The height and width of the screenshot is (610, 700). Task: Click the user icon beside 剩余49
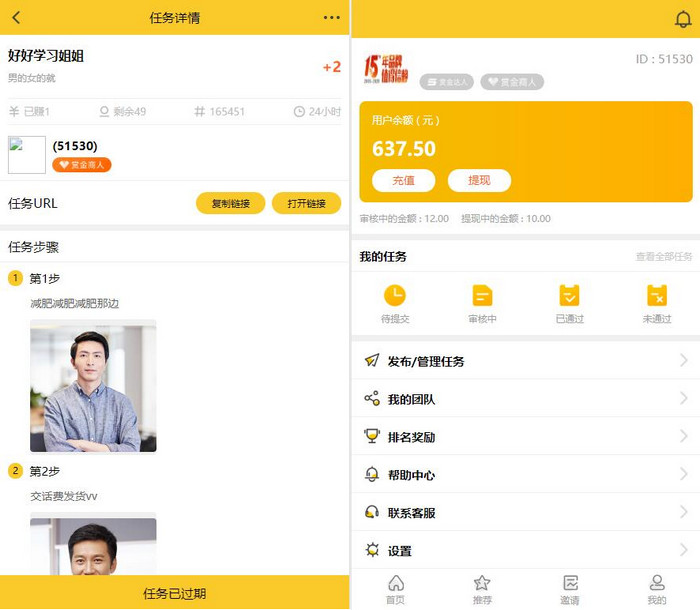point(104,111)
